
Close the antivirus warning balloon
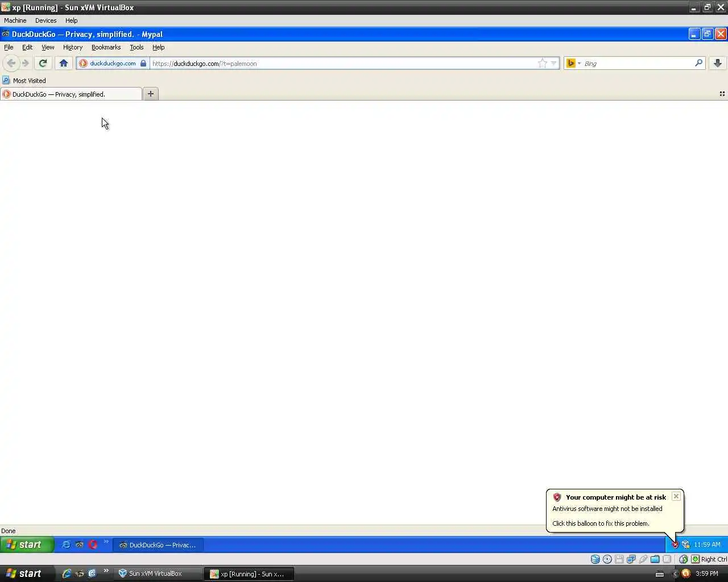click(x=676, y=496)
